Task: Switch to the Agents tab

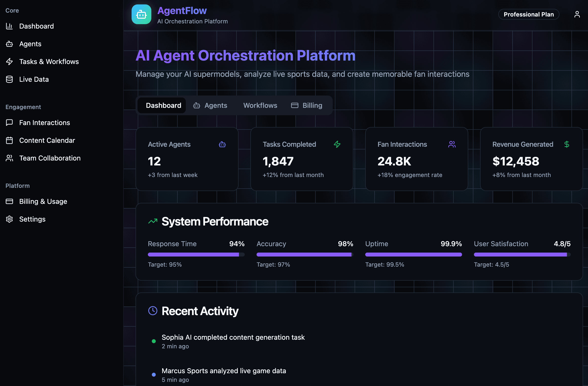Action: point(210,106)
